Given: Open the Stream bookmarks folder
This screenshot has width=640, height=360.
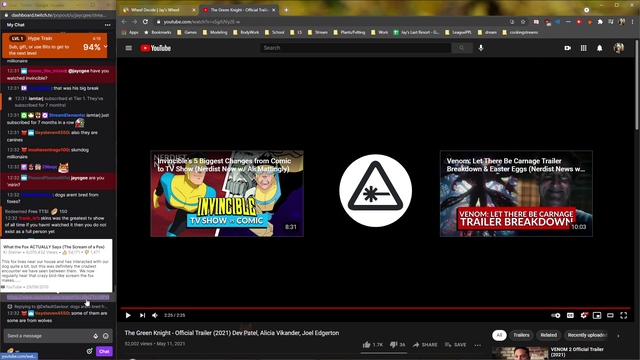Looking at the screenshot, I should click(x=318, y=32).
